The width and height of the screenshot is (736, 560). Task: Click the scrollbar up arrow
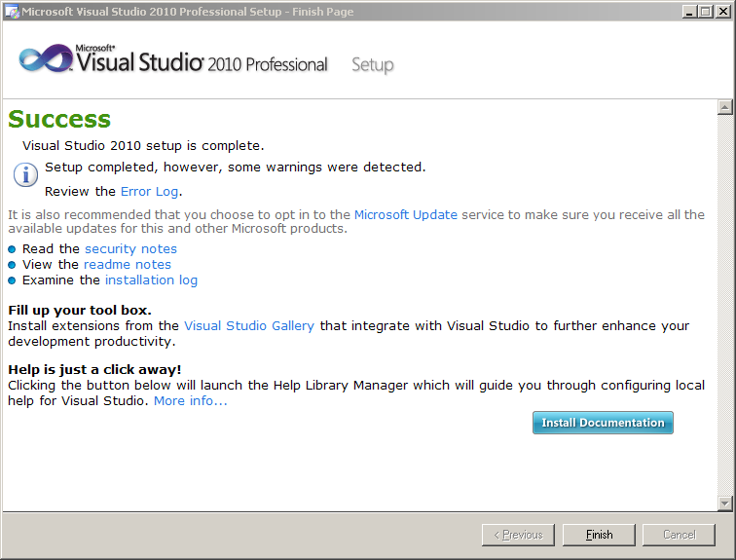[x=724, y=107]
